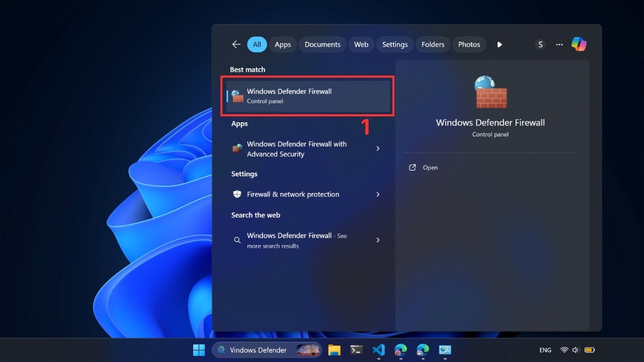Open the second Edge profile on taskbar
Viewport: 644px width, 362px height.
coord(423,350)
